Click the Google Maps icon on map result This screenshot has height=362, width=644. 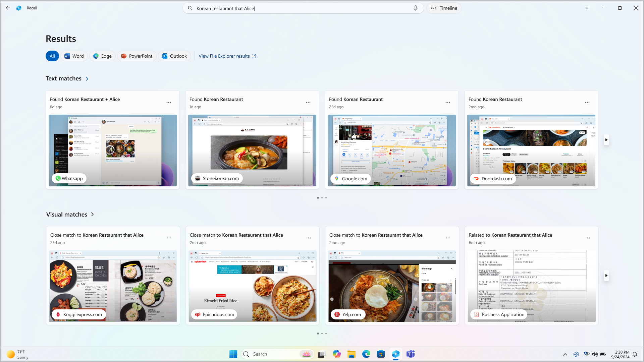click(x=337, y=178)
